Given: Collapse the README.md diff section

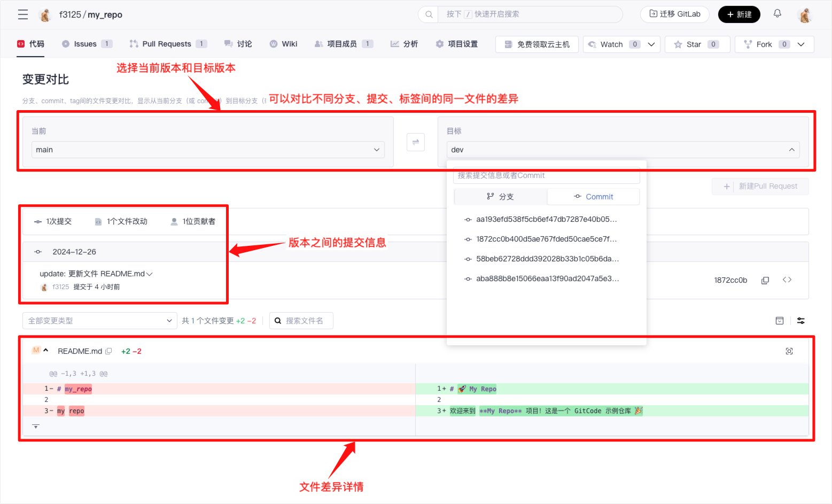Looking at the screenshot, I should pos(46,351).
